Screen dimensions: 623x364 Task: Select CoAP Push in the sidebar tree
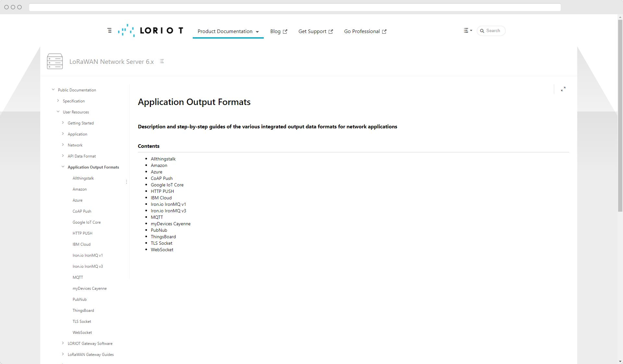82,211
